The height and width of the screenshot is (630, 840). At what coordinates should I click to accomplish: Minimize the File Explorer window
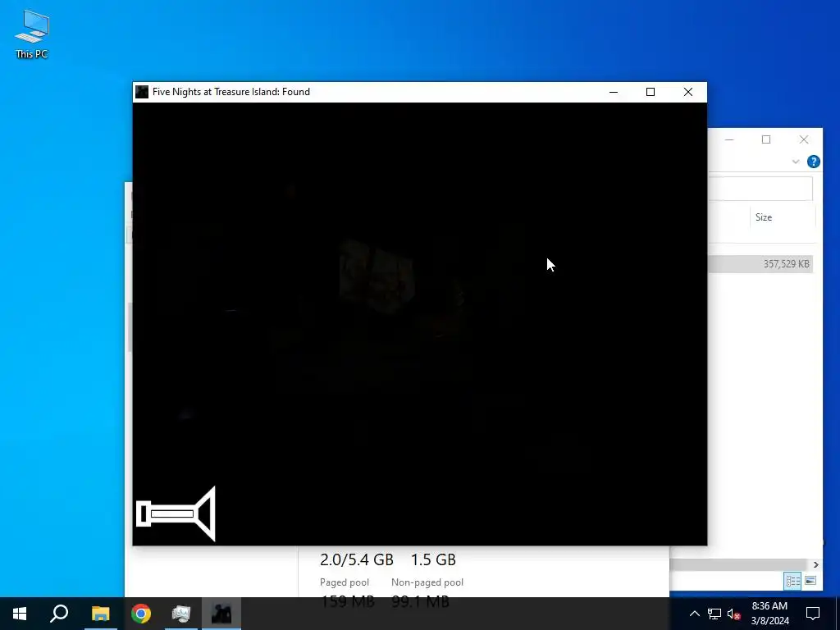[729, 139]
